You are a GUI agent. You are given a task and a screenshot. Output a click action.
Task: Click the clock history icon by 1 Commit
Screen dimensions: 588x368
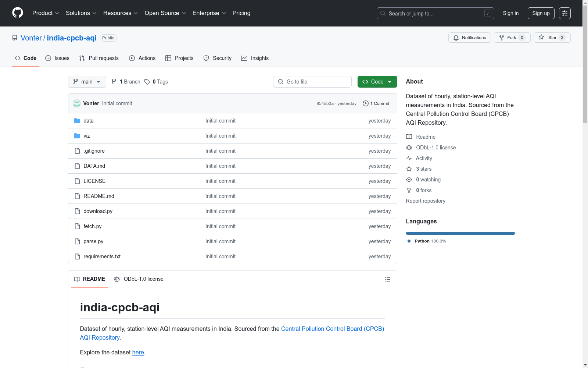coord(365,103)
